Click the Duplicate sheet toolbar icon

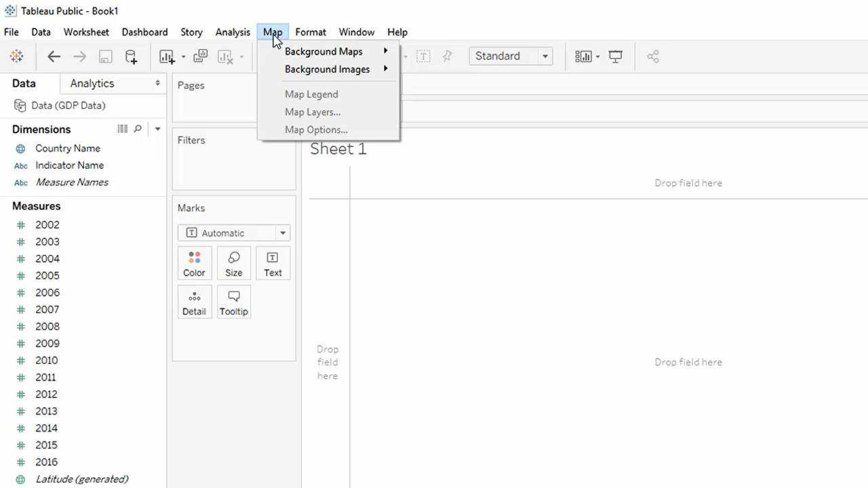pyautogui.click(x=200, y=57)
